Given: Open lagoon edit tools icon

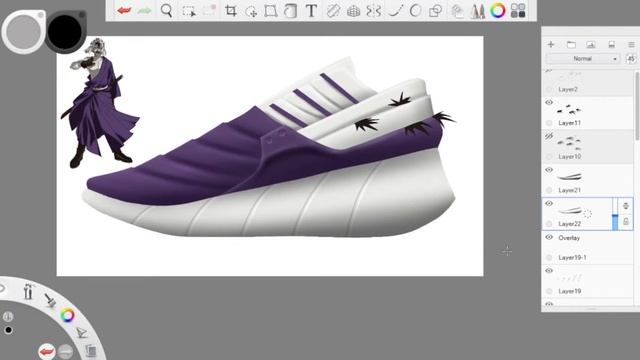Looking at the screenshot, I should point(82,332).
